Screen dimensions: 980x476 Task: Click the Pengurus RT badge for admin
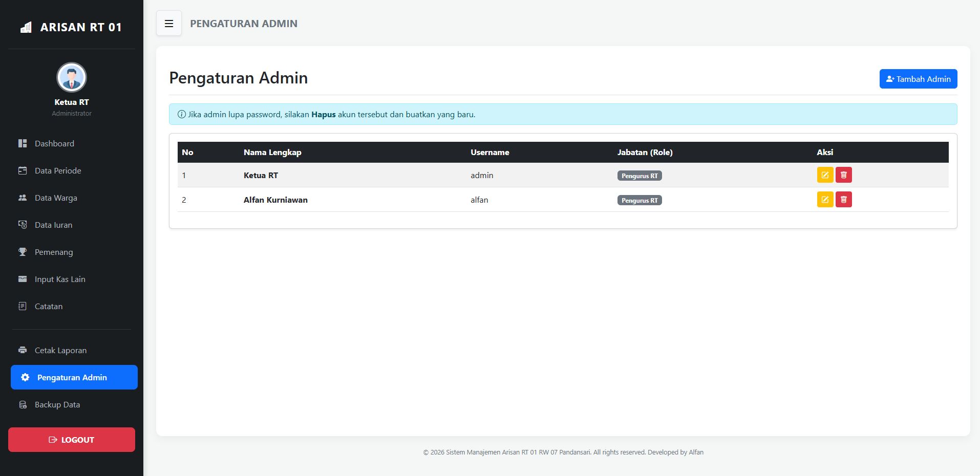[x=639, y=176]
